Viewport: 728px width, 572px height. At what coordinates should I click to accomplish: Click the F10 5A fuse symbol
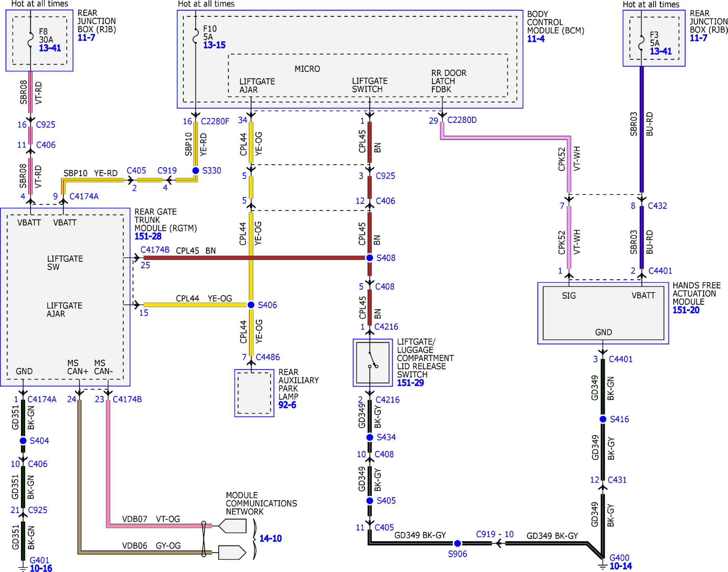[196, 36]
